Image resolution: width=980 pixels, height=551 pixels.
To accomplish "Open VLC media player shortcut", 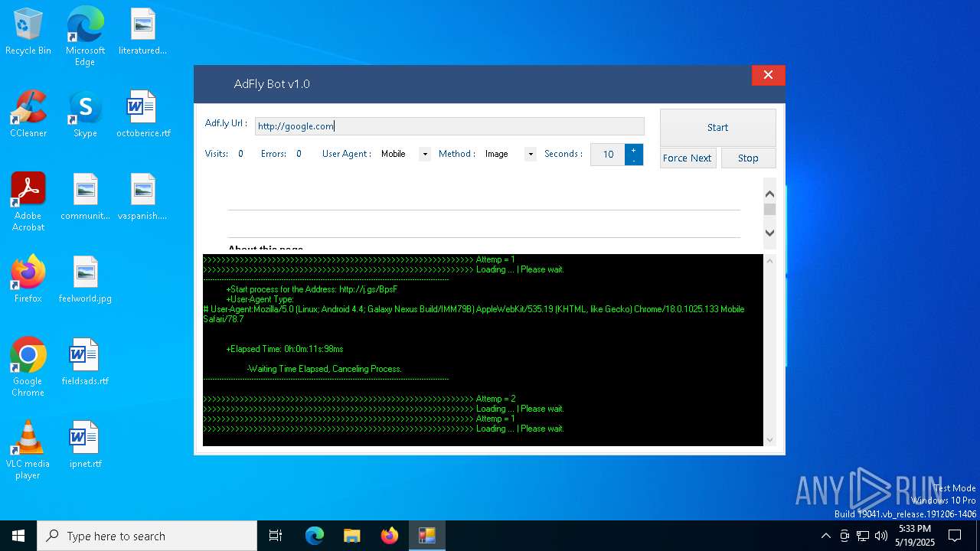I will [x=28, y=450].
